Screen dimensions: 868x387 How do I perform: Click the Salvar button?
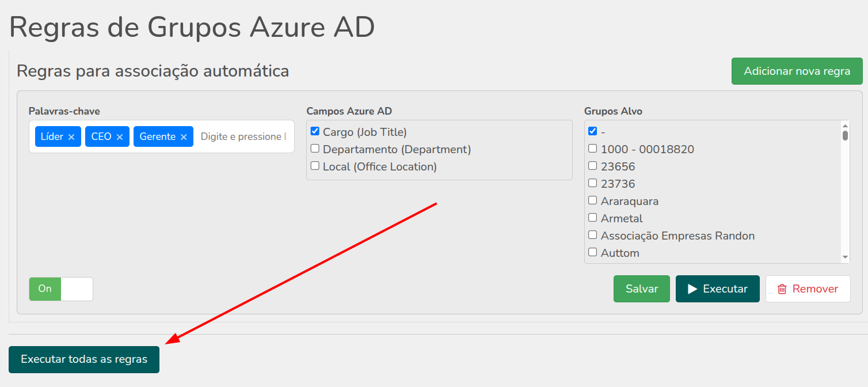642,289
